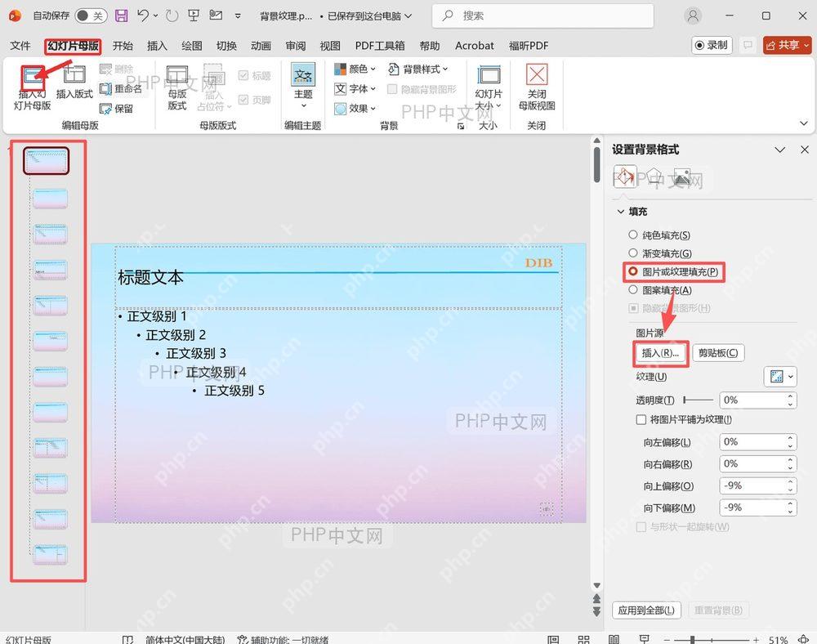Click 剪贴板(C) button
Screen dimensions: 817x644
click(x=718, y=353)
